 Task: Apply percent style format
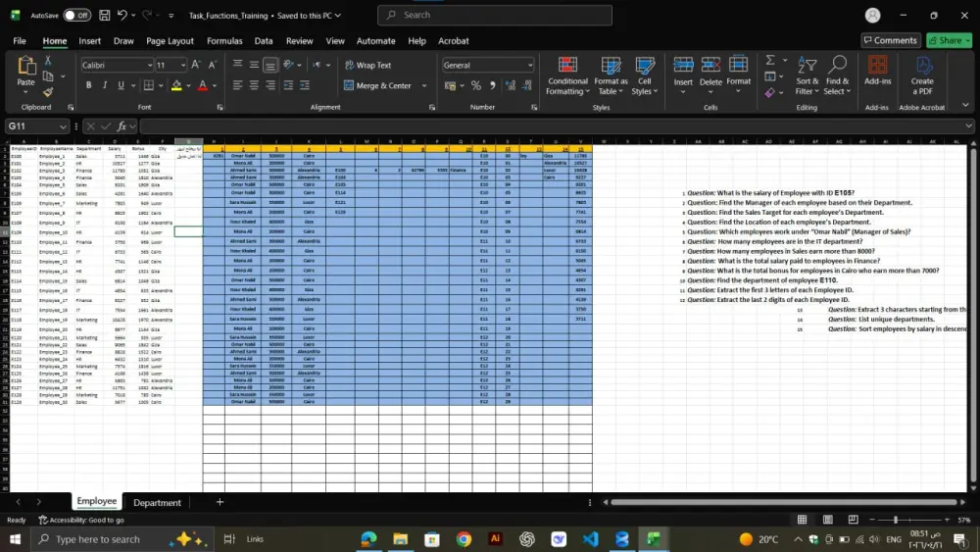pos(476,85)
